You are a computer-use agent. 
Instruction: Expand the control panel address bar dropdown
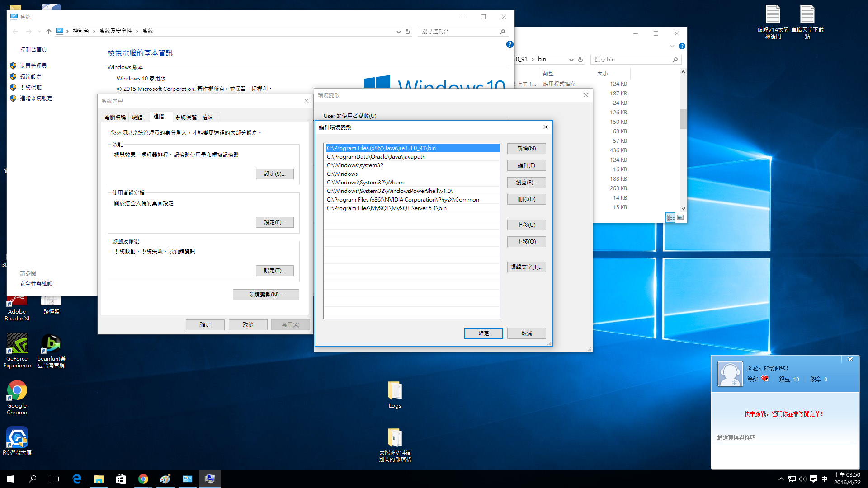[398, 32]
